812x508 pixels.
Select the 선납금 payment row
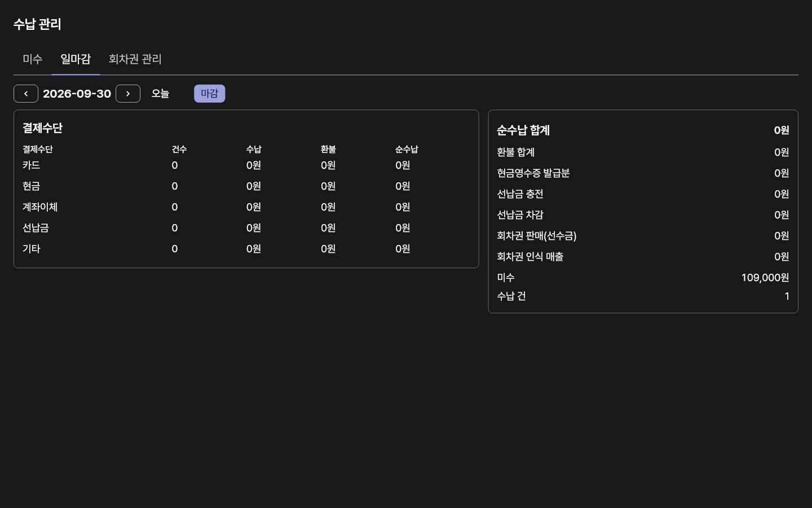[246, 228]
